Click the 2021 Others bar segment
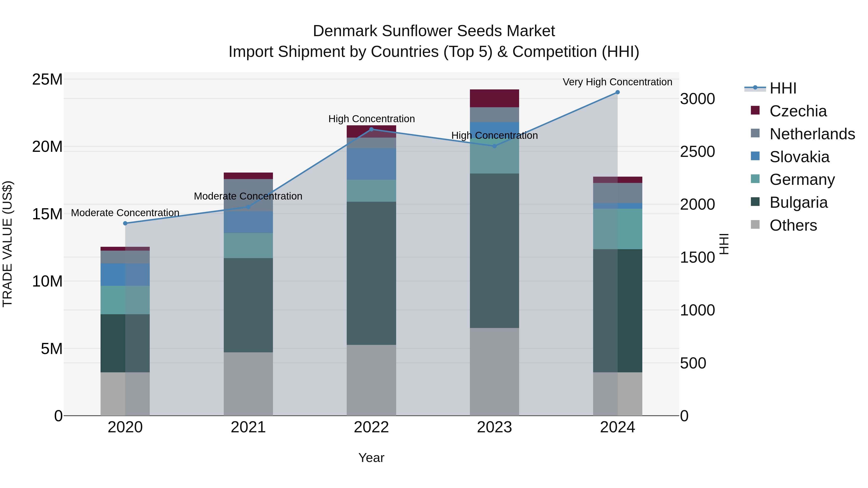Screen dimensions: 868x488 tap(248, 384)
